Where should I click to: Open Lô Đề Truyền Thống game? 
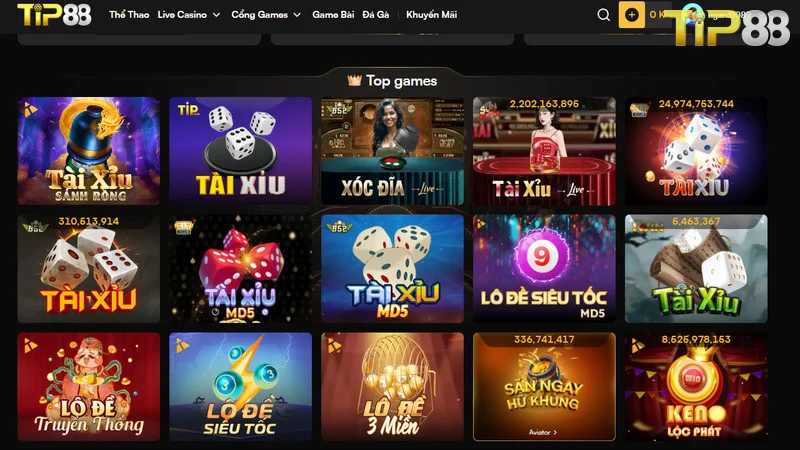(x=89, y=387)
